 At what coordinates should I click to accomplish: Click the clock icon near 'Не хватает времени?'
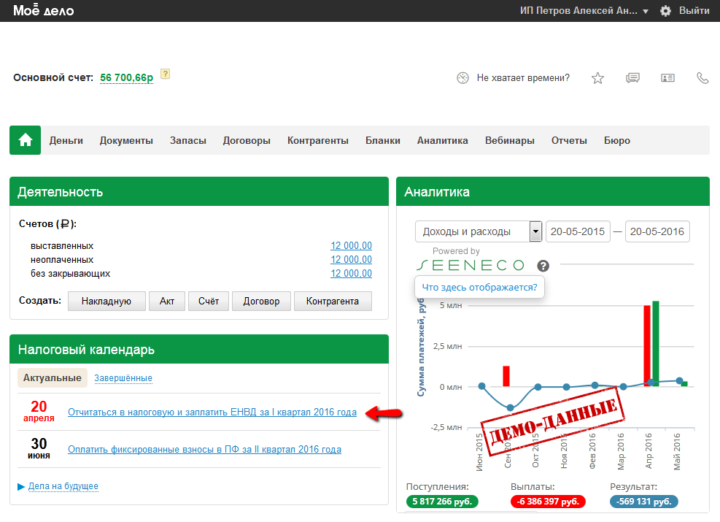(x=462, y=78)
